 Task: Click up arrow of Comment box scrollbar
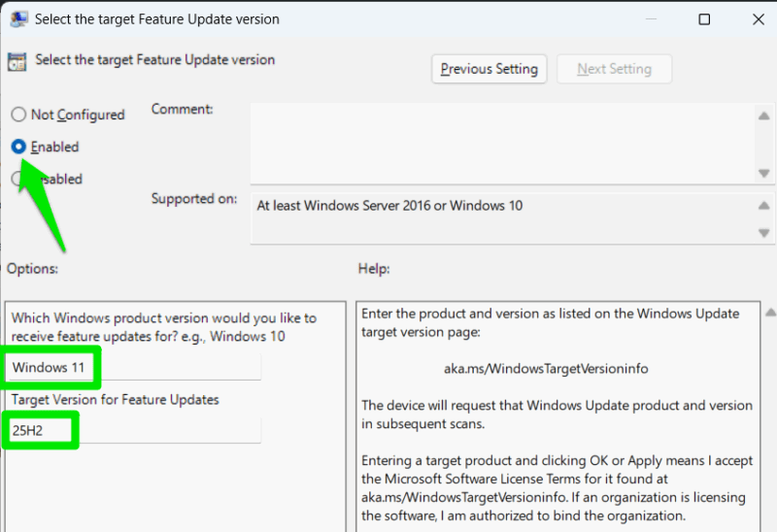tap(764, 116)
